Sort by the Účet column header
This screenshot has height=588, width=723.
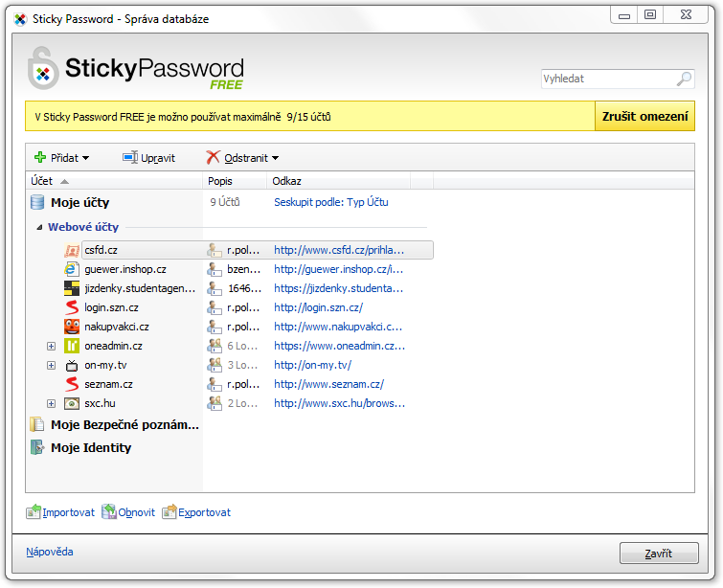114,181
